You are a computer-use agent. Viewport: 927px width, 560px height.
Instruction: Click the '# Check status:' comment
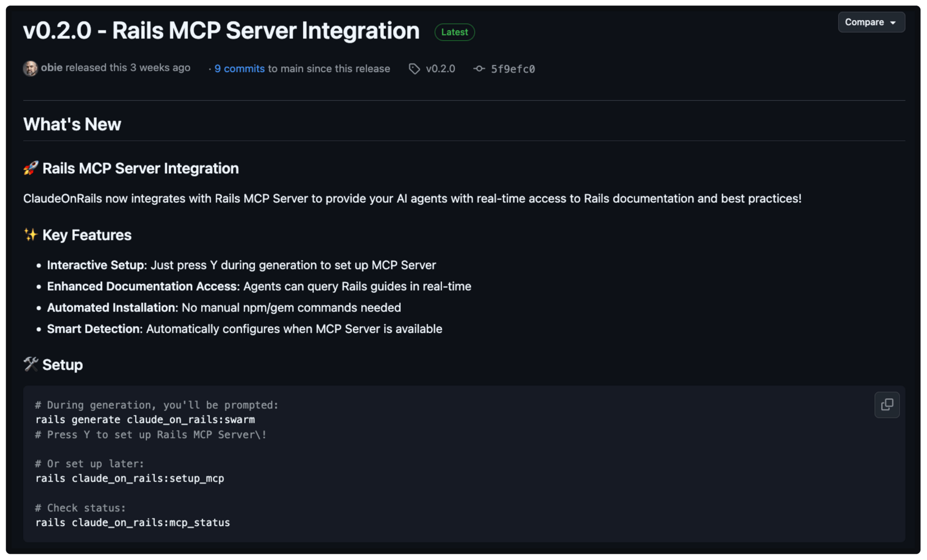tap(80, 508)
